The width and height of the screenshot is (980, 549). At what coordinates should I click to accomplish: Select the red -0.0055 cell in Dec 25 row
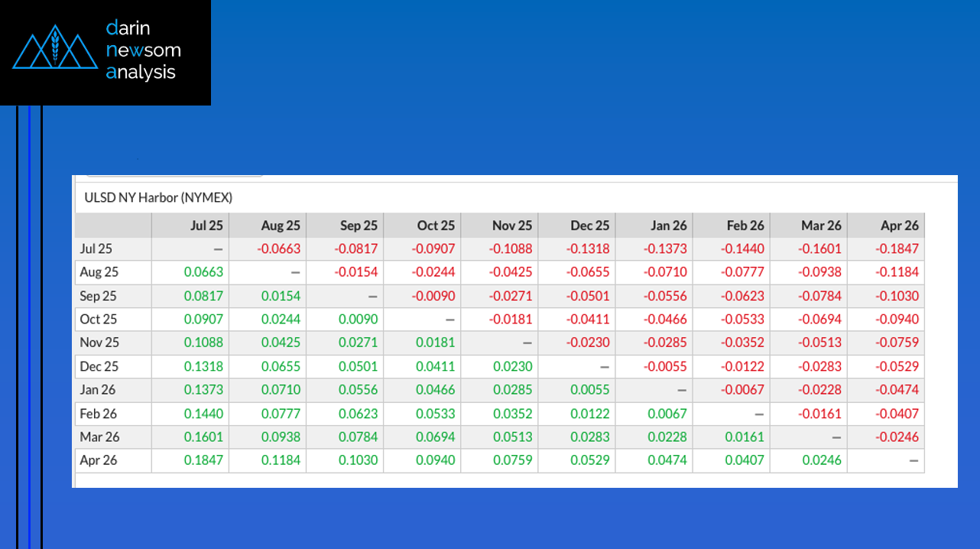click(x=665, y=367)
